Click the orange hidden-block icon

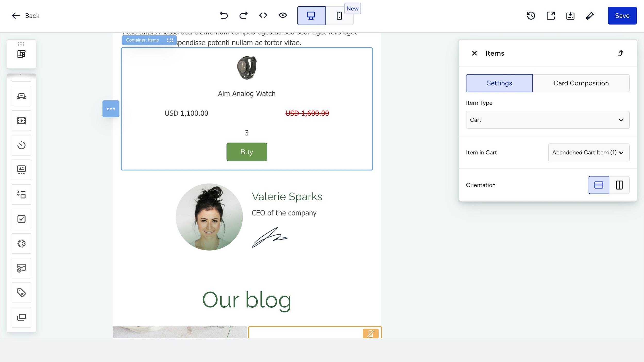tap(370, 334)
